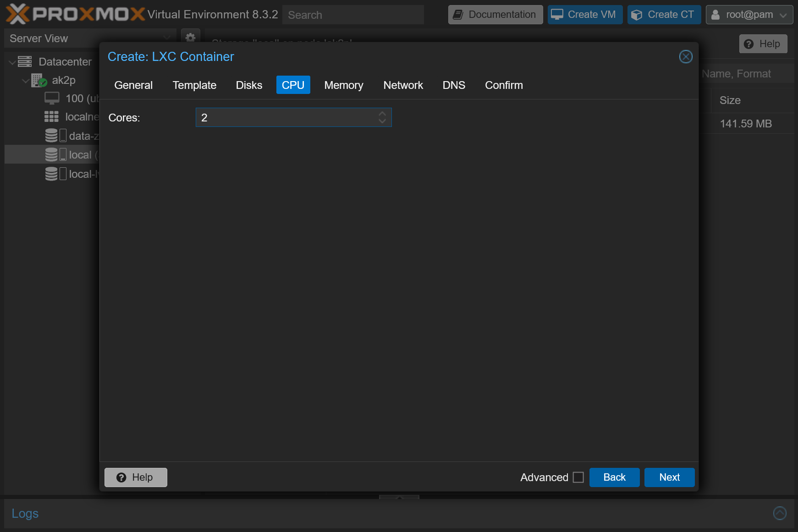Click the Create CT button
Screen dimensions: 798x532
coord(664,15)
